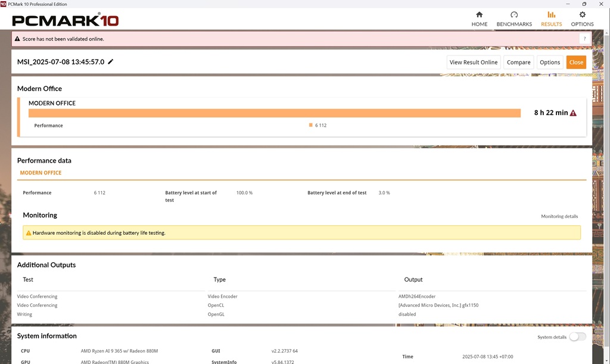
Task: Click View Result Online button
Action: click(x=474, y=62)
